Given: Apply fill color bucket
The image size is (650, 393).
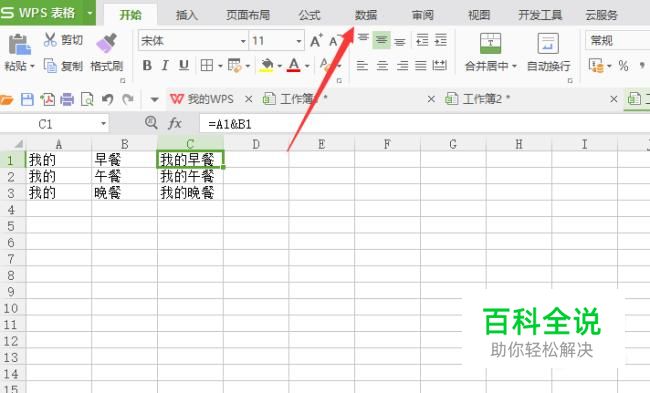Looking at the screenshot, I should (267, 66).
